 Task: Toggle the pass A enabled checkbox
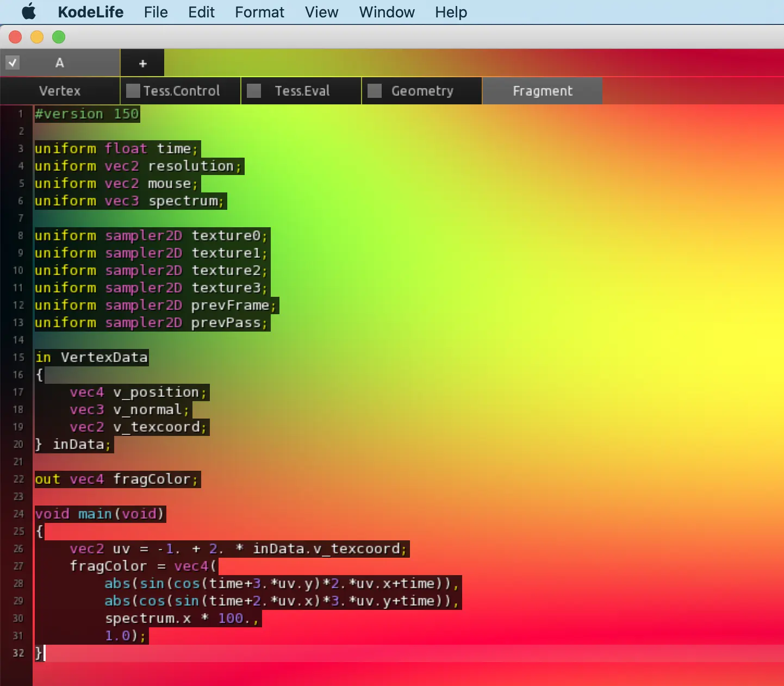(x=13, y=63)
